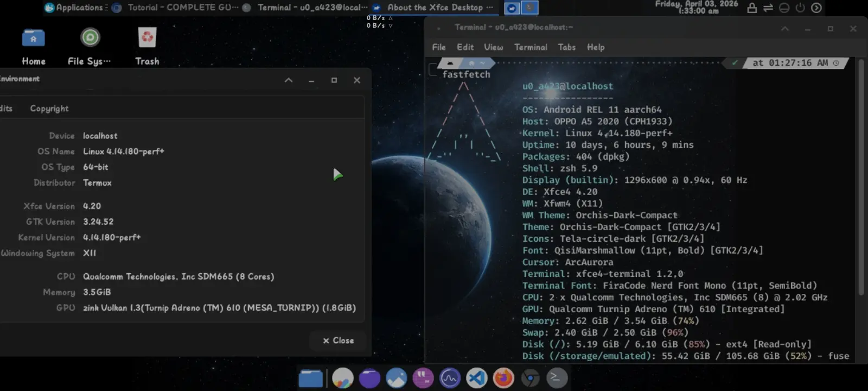Screen dimensions: 868x391
Task: Click the Swap usage line in terminal
Action: (x=605, y=332)
